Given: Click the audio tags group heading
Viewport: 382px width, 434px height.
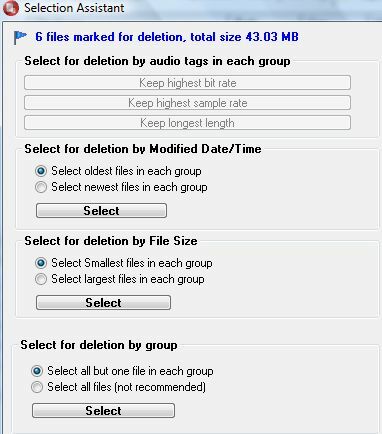Looking at the screenshot, I should [x=157, y=61].
